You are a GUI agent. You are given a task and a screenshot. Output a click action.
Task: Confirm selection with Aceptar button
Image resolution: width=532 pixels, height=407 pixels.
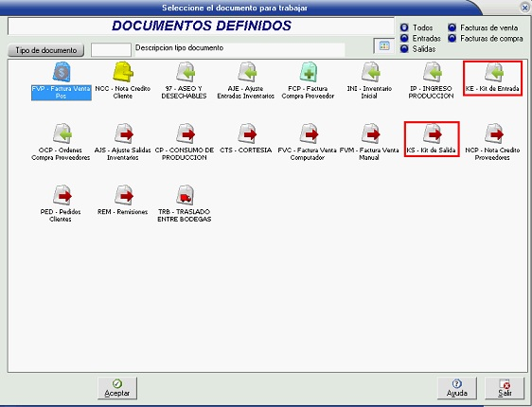tap(117, 388)
